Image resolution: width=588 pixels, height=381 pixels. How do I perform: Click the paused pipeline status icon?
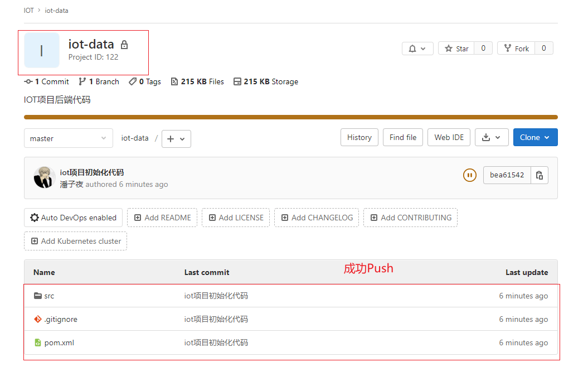coord(469,175)
